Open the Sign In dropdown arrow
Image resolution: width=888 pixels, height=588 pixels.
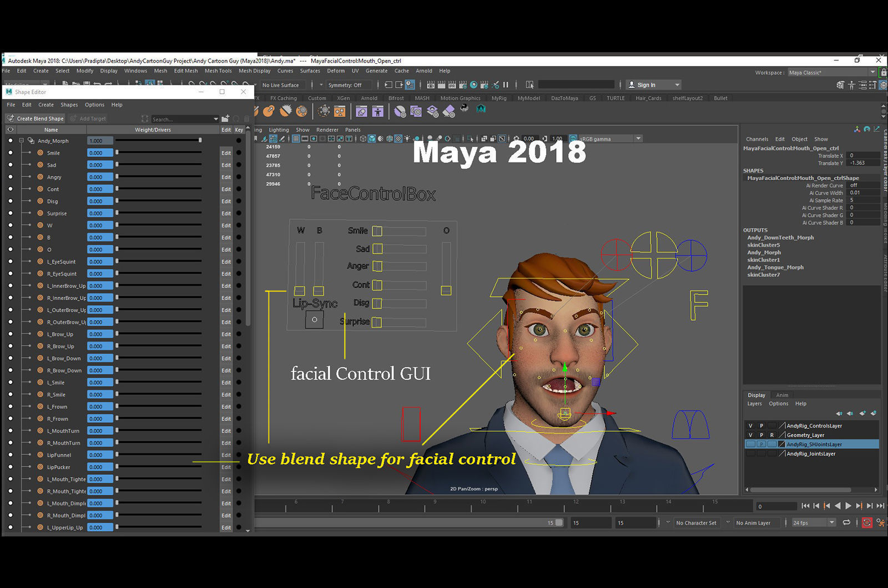[677, 85]
